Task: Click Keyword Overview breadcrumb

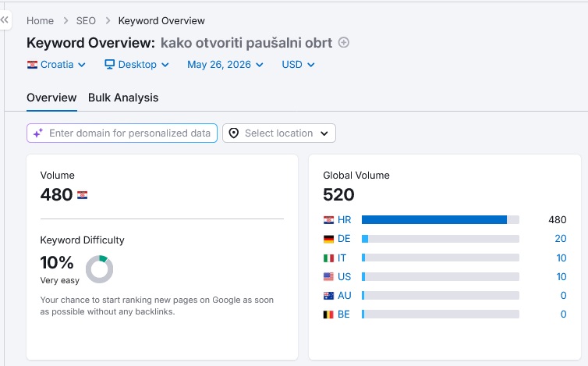Action: (x=161, y=20)
